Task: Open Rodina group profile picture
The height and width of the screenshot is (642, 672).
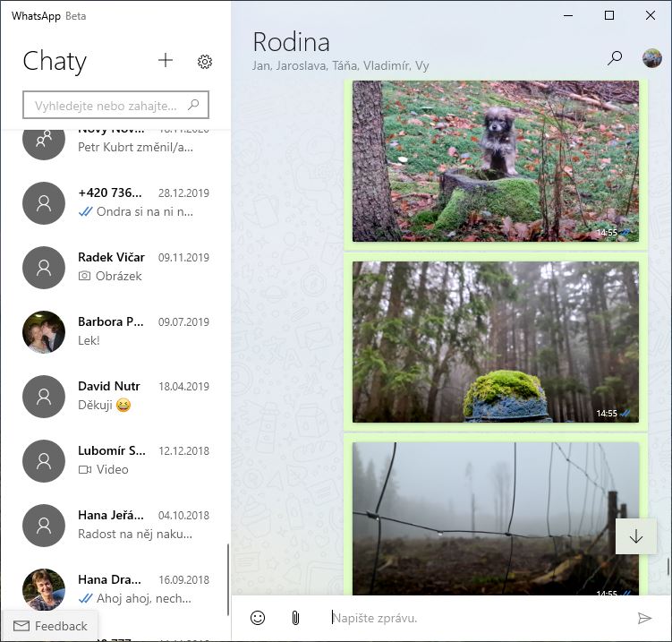Action: 651,58
